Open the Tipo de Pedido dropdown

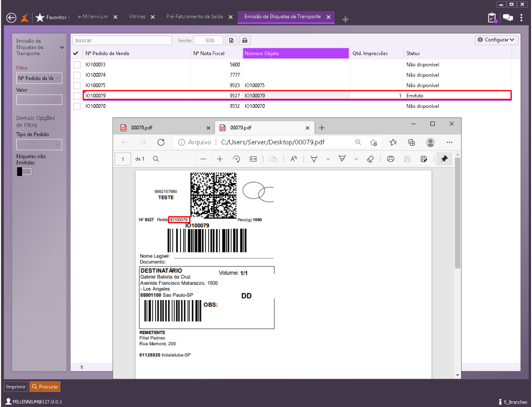click(39, 144)
